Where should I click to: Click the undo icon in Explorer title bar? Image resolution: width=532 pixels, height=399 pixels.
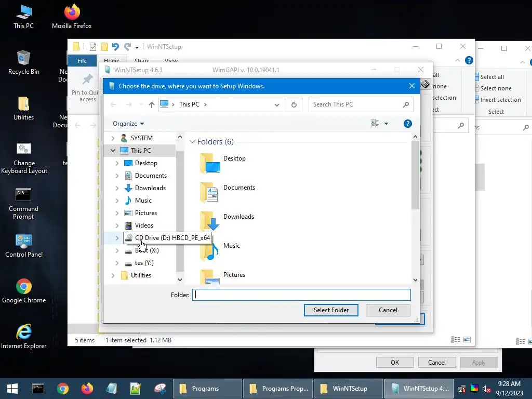tap(115, 46)
